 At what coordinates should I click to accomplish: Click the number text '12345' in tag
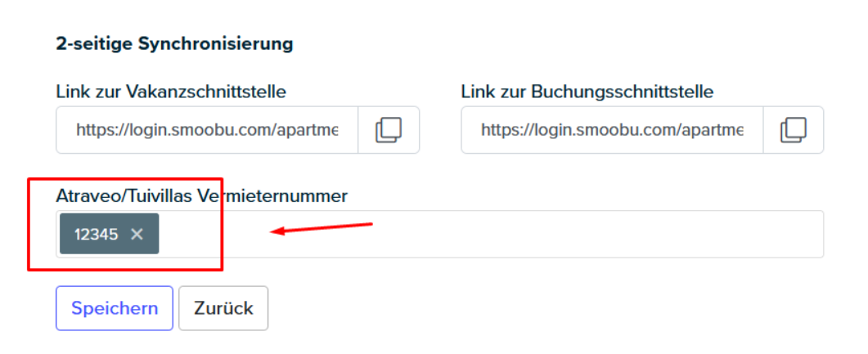tap(97, 235)
